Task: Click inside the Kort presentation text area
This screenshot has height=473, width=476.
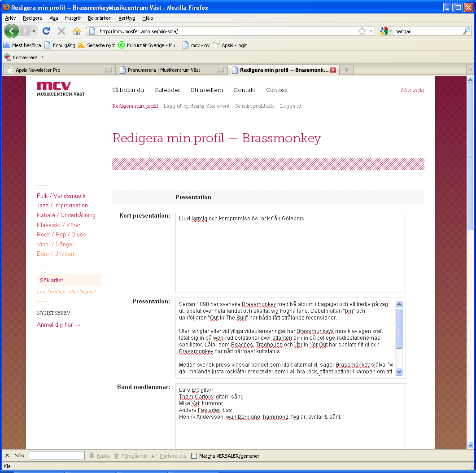Action: pyautogui.click(x=291, y=252)
